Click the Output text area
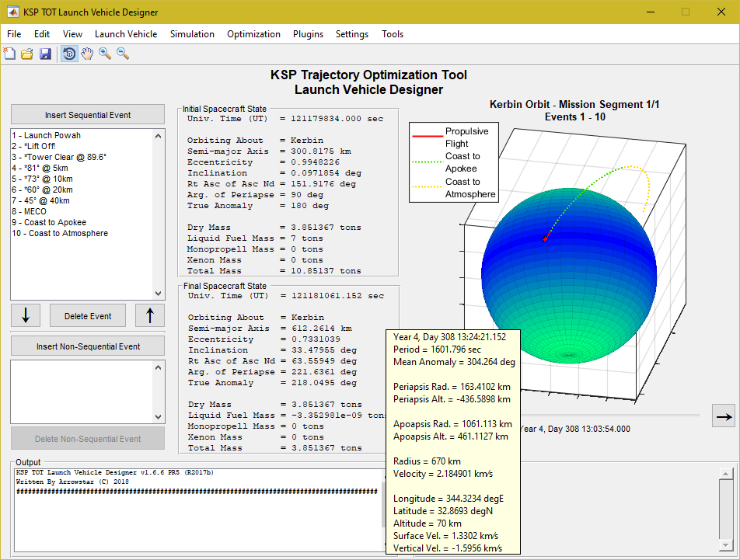Viewport: 740px width, 560px height. pos(198,510)
